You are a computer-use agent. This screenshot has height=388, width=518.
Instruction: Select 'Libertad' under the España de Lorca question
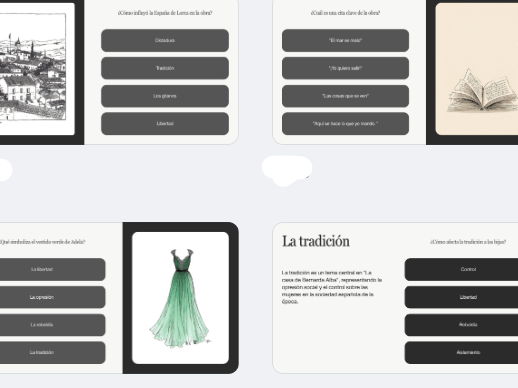coord(165,124)
